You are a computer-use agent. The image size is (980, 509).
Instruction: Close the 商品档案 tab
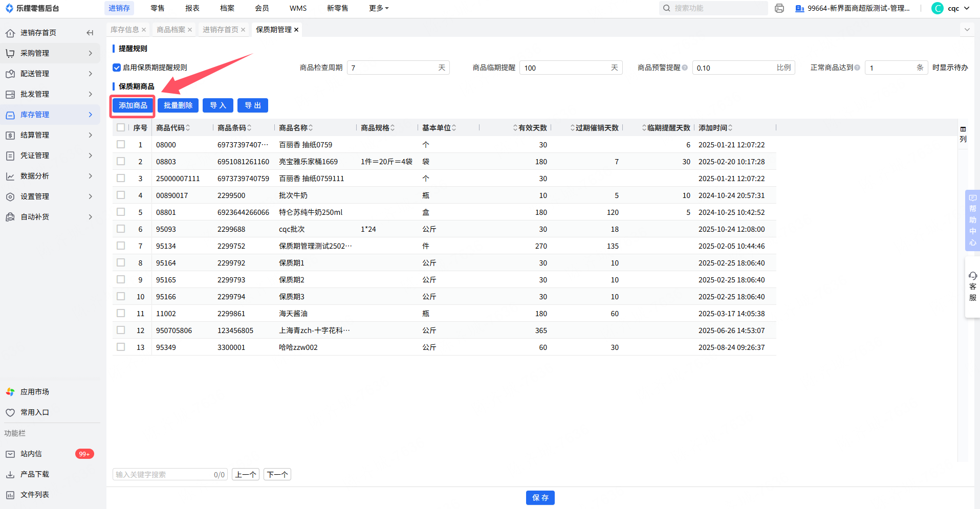tap(190, 30)
